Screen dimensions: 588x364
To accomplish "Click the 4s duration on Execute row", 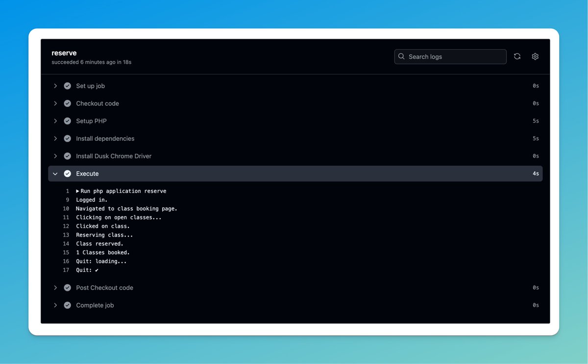I will [536, 173].
